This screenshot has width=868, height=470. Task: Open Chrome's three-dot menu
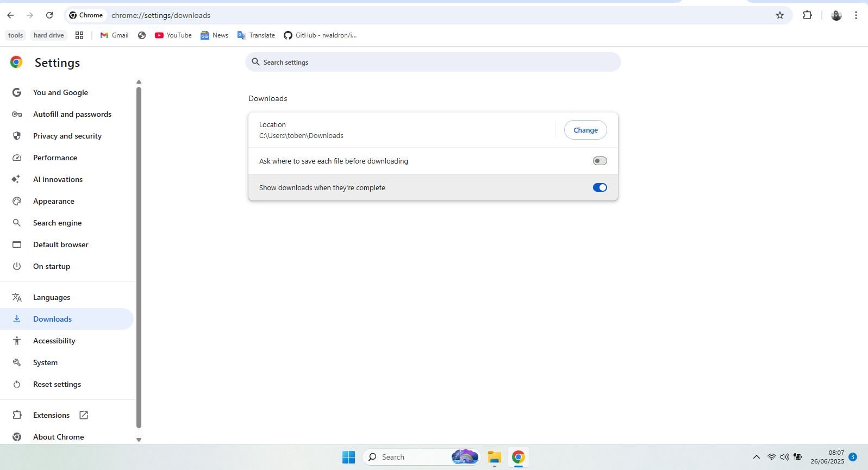click(x=856, y=15)
